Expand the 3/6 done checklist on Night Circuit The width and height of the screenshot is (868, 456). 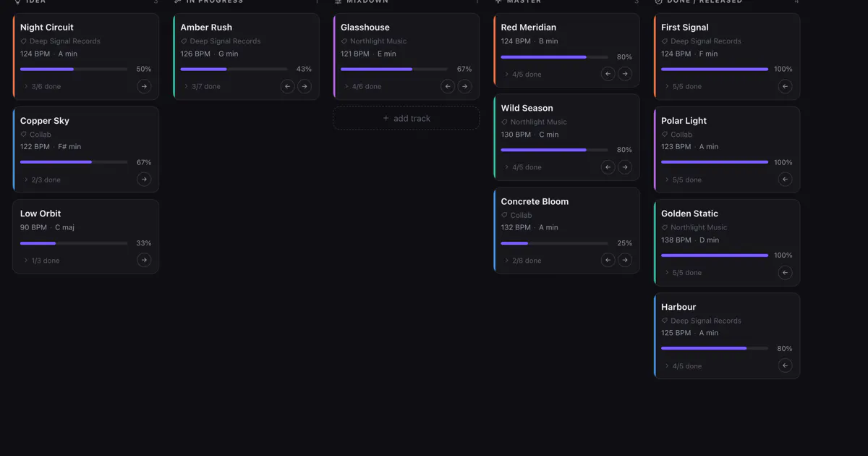click(x=41, y=86)
